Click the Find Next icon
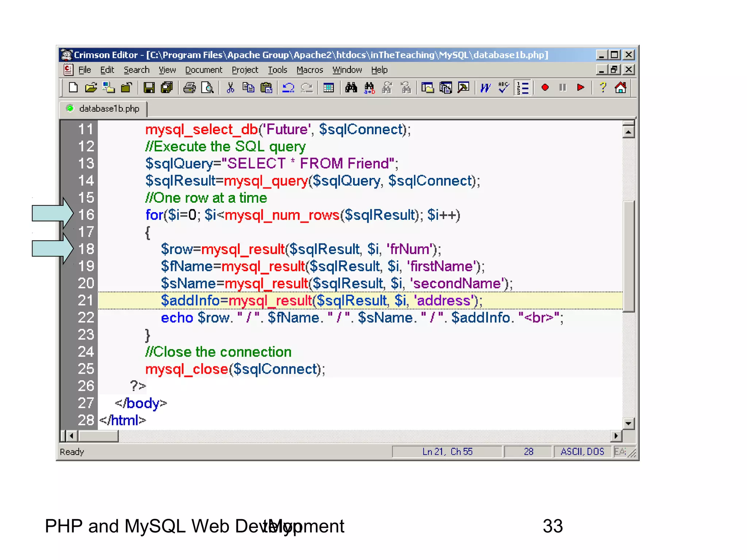This screenshot has width=747, height=560. (387, 88)
